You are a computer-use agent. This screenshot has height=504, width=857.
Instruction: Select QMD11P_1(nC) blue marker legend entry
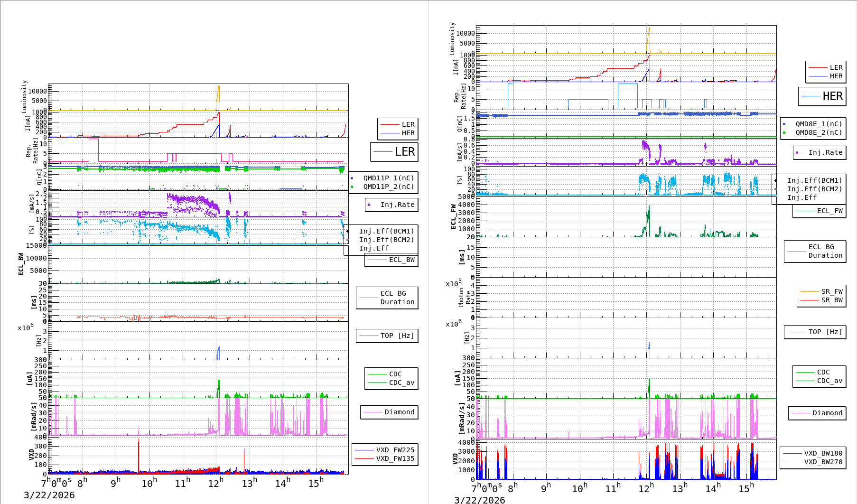(388, 178)
